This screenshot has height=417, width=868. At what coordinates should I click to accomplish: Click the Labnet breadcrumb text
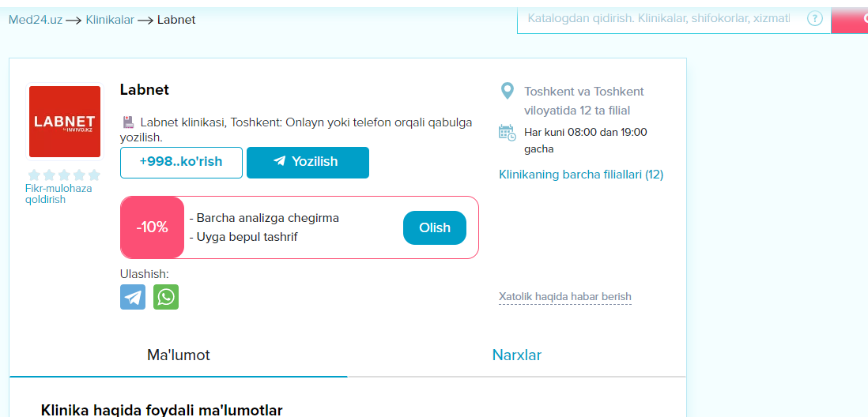pyautogui.click(x=176, y=20)
